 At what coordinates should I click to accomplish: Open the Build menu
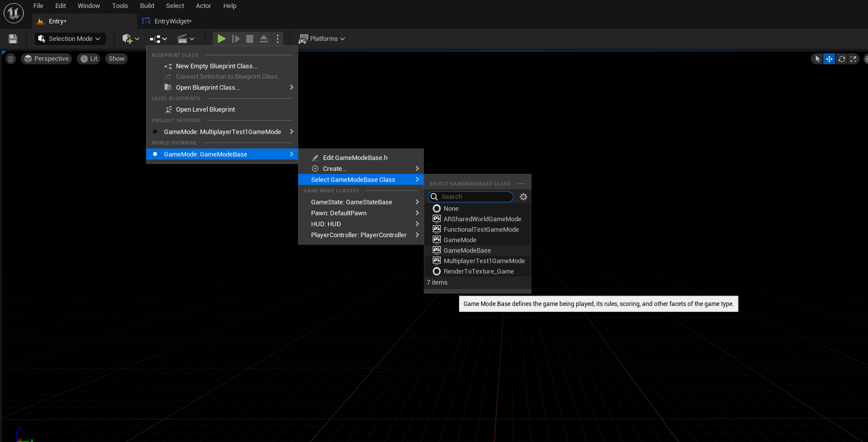tap(147, 6)
